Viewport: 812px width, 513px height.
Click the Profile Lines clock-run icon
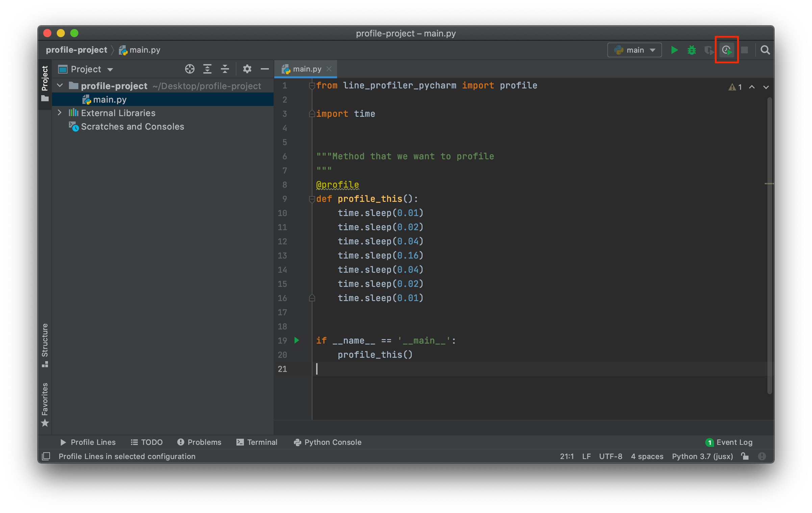click(727, 50)
